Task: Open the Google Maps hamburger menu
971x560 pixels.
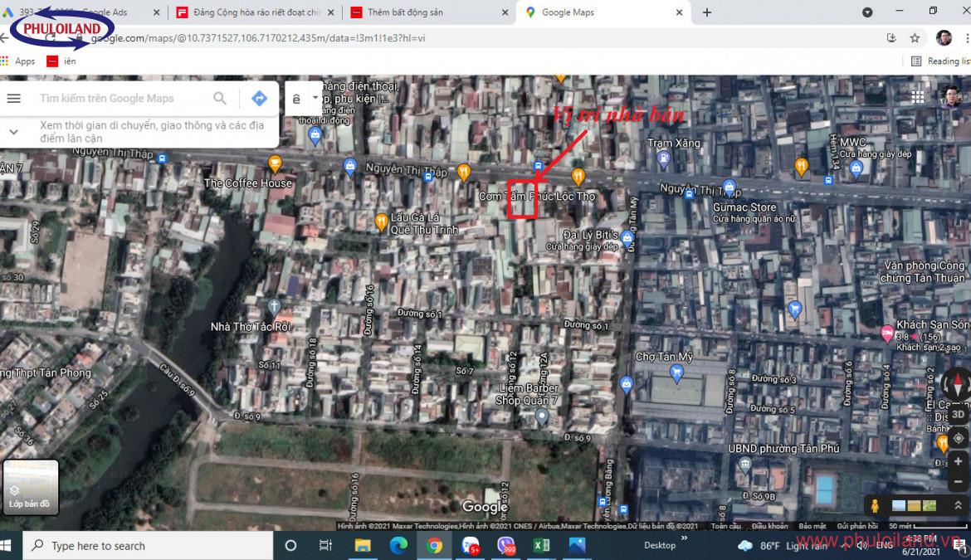Action: click(14, 99)
